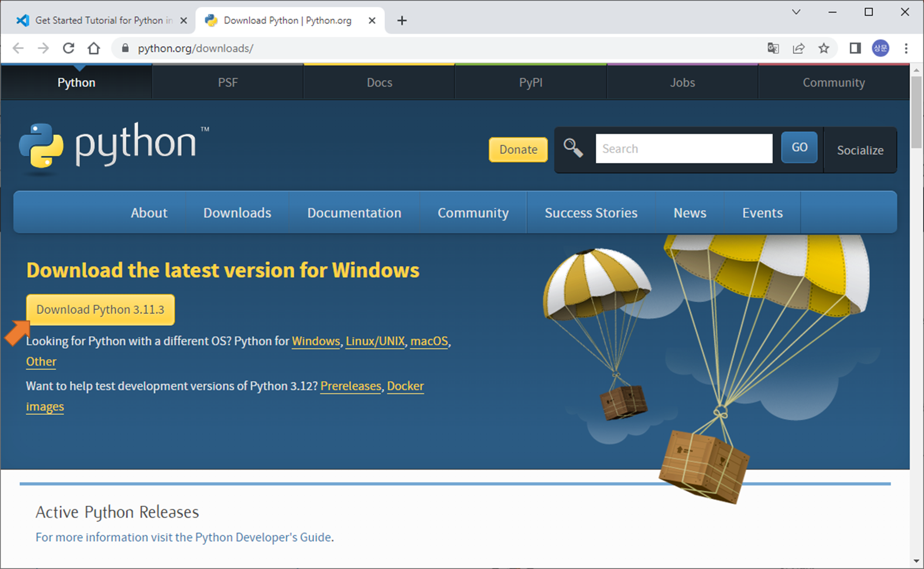The image size is (924, 569).
Task: Expand the Socialize menu
Action: tap(860, 150)
